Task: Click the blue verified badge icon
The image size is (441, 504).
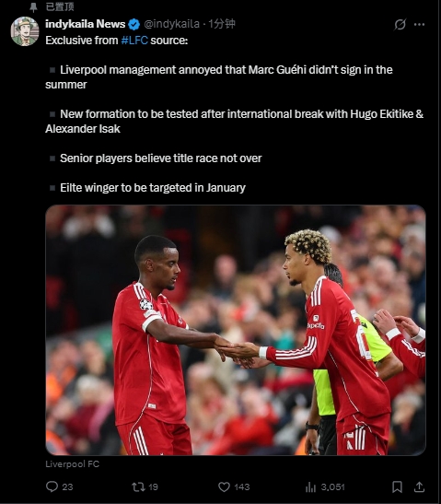Action: coord(133,25)
